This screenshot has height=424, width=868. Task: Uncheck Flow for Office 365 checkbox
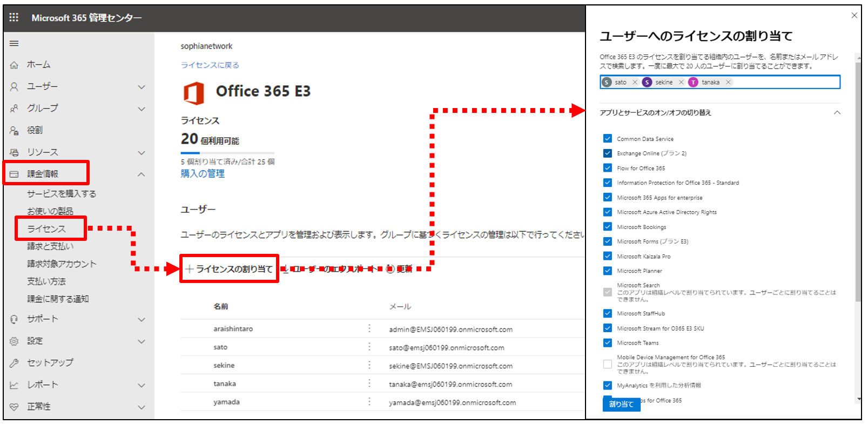[608, 168]
